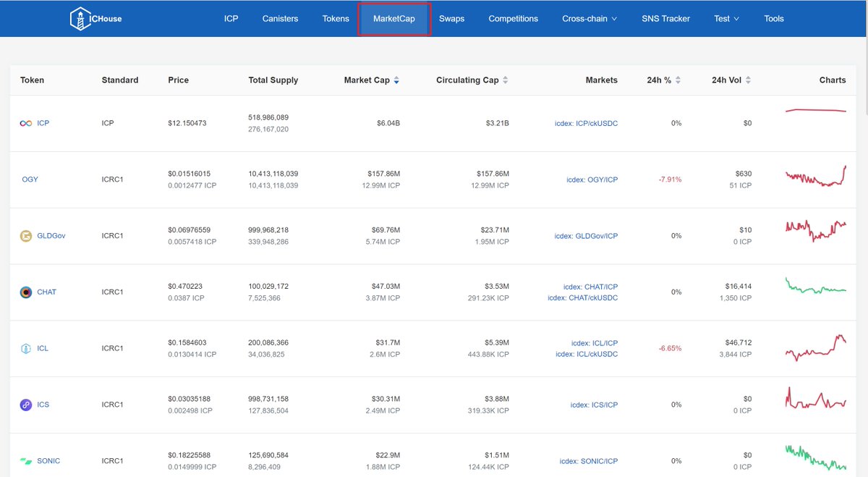Click the GLDGov token icon

coord(25,236)
